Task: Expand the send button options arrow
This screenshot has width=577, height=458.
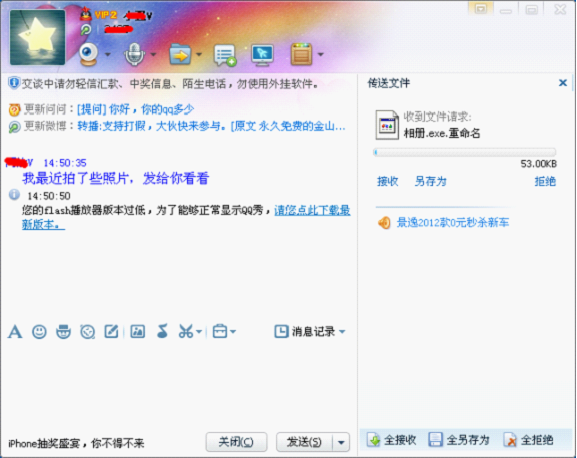Action: [x=341, y=442]
